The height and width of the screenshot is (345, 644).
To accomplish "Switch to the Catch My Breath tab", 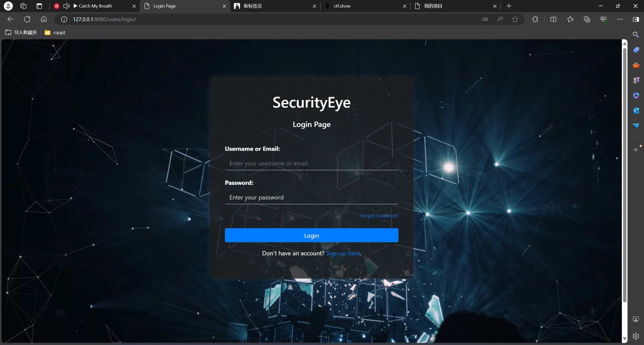I will pyautogui.click(x=96, y=6).
